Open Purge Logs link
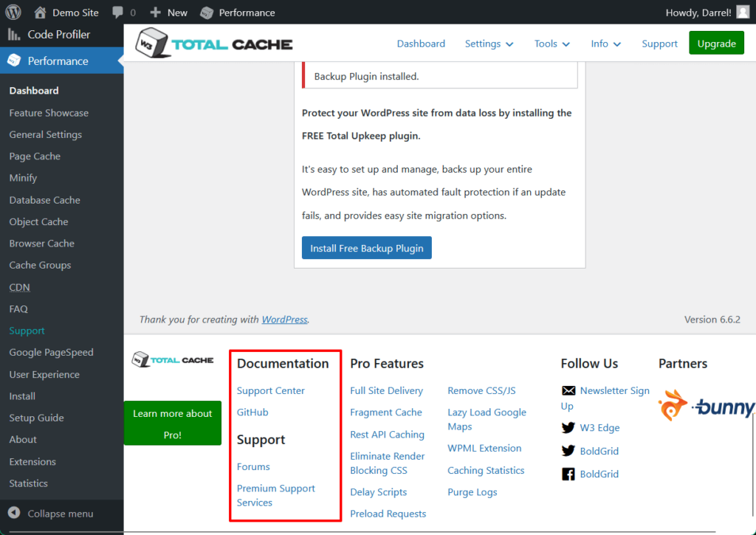This screenshot has width=756, height=535. (x=472, y=492)
